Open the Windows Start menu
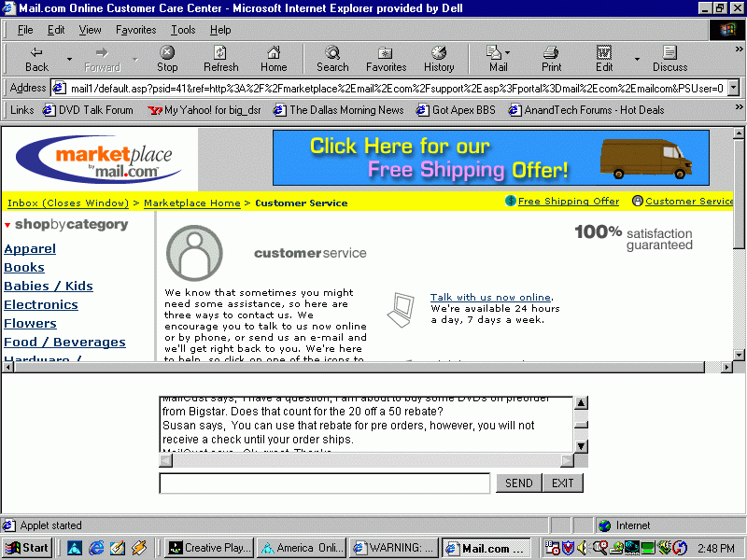This screenshot has height=560, width=747. (x=27, y=548)
